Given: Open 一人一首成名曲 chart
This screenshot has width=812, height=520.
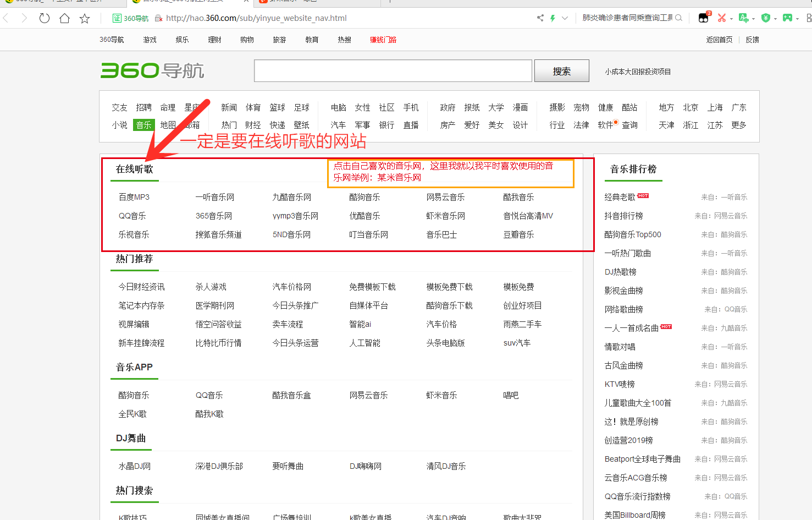Looking at the screenshot, I should click(632, 328).
